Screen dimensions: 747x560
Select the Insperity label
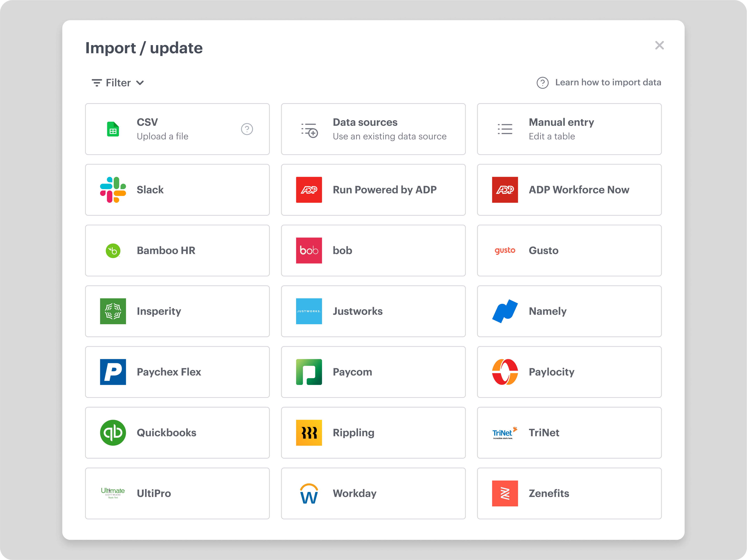159,311
